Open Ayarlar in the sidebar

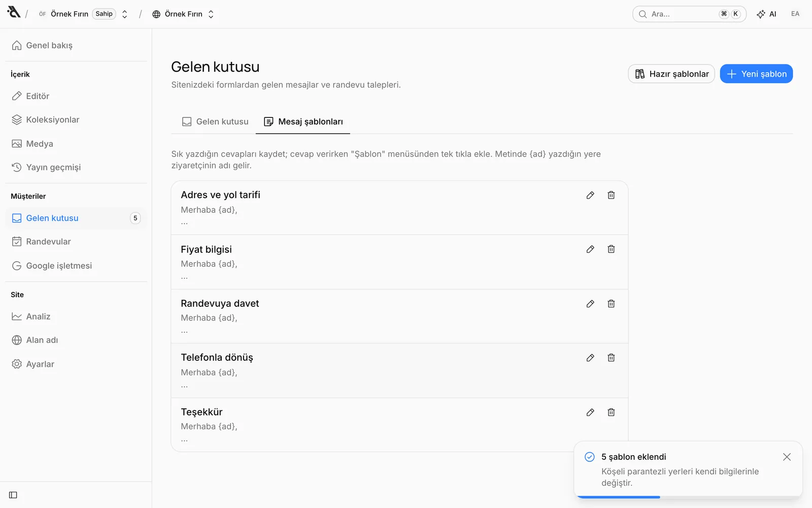point(76,364)
